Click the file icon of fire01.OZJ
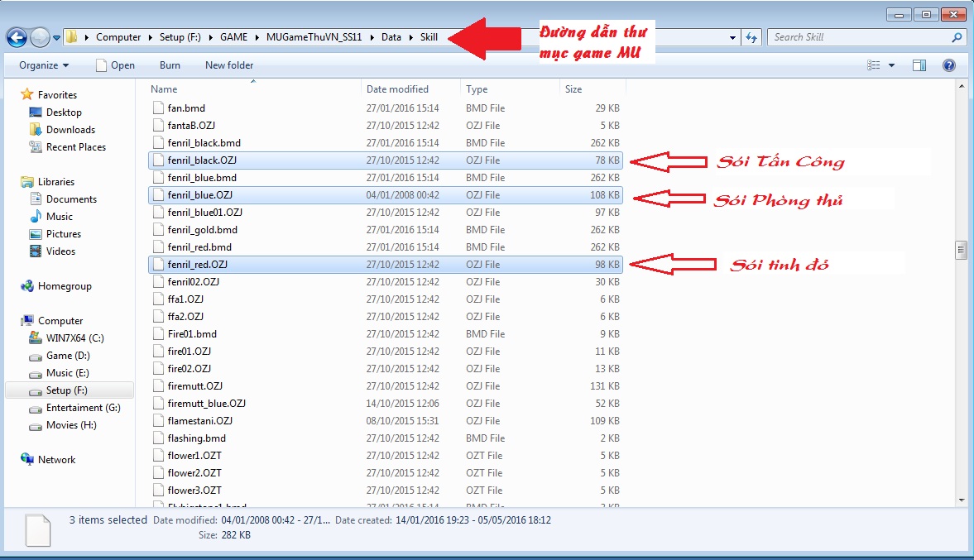Viewport: 974px width, 560px height. coord(158,352)
